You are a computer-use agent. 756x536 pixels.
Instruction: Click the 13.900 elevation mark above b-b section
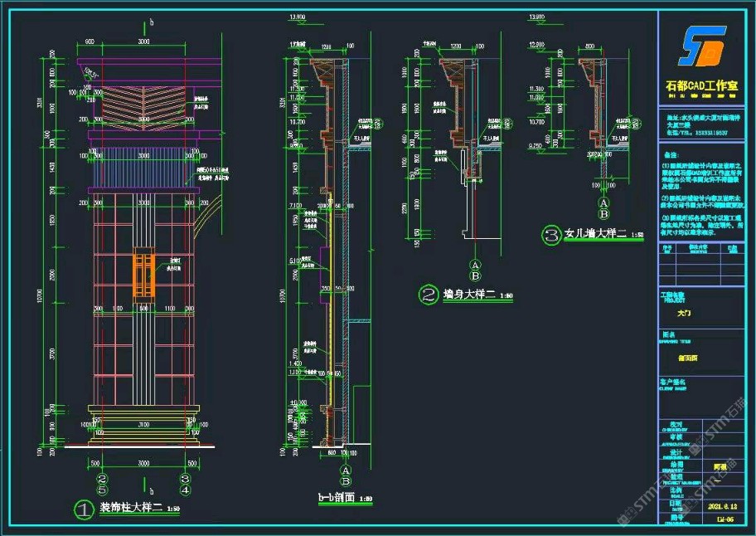(x=296, y=17)
